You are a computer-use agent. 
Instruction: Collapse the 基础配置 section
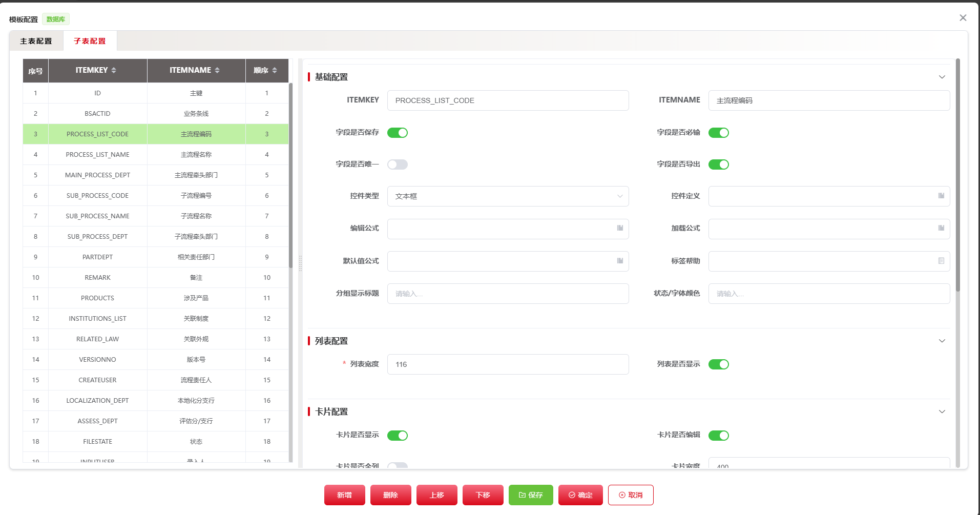point(942,77)
